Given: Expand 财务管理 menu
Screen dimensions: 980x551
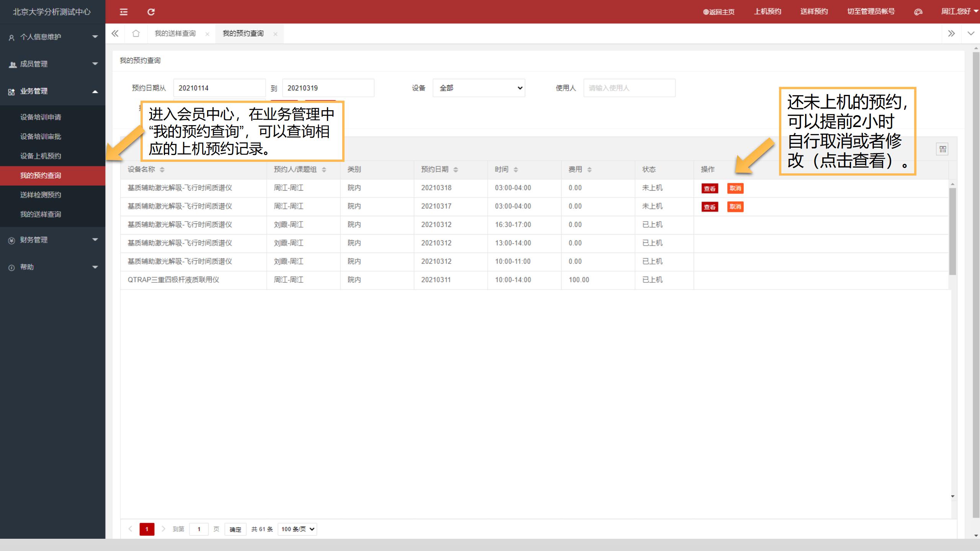Looking at the screenshot, I should [52, 240].
